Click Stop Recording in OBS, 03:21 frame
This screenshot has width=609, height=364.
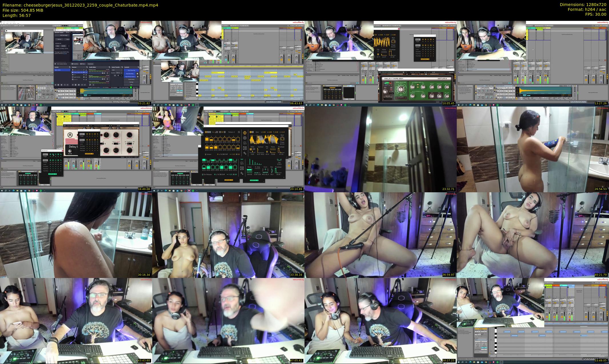point(130,74)
